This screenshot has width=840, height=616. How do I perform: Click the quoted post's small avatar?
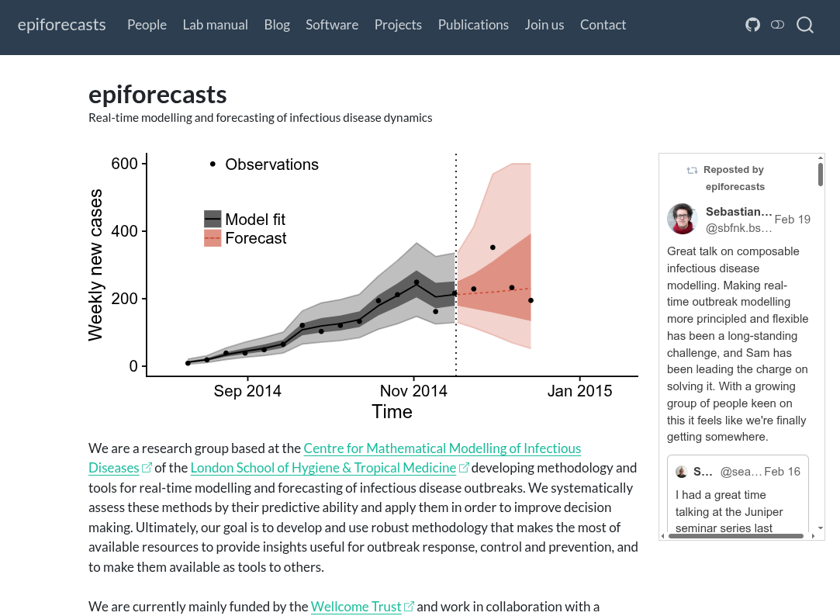(682, 472)
